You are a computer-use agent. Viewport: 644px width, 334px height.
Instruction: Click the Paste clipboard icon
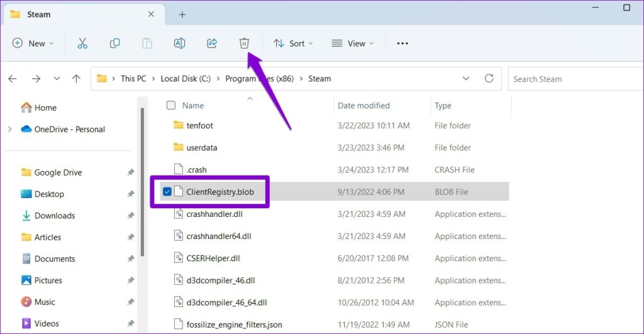(x=147, y=43)
